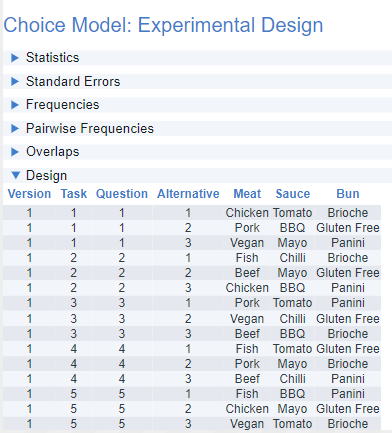Expand the Frequencies section arrow

click(x=15, y=105)
